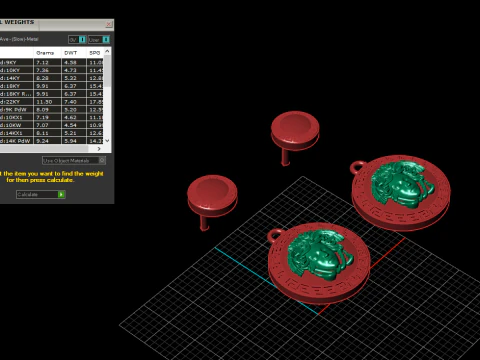
Task: Click the 7.19 grams value
Action: coord(42,117)
